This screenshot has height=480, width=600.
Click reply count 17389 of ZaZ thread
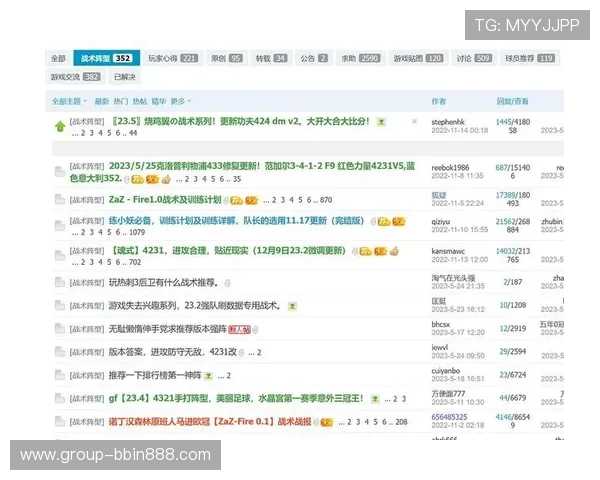pyautogui.click(x=506, y=195)
